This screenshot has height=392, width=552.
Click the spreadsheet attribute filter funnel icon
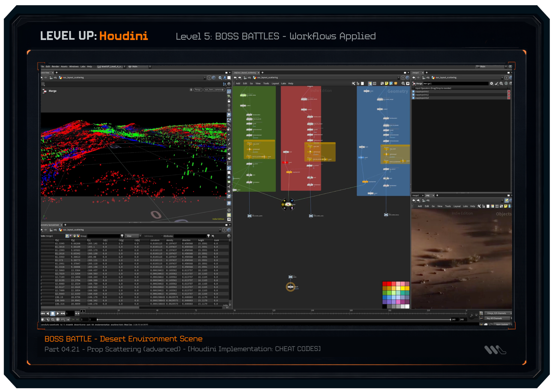208,236
